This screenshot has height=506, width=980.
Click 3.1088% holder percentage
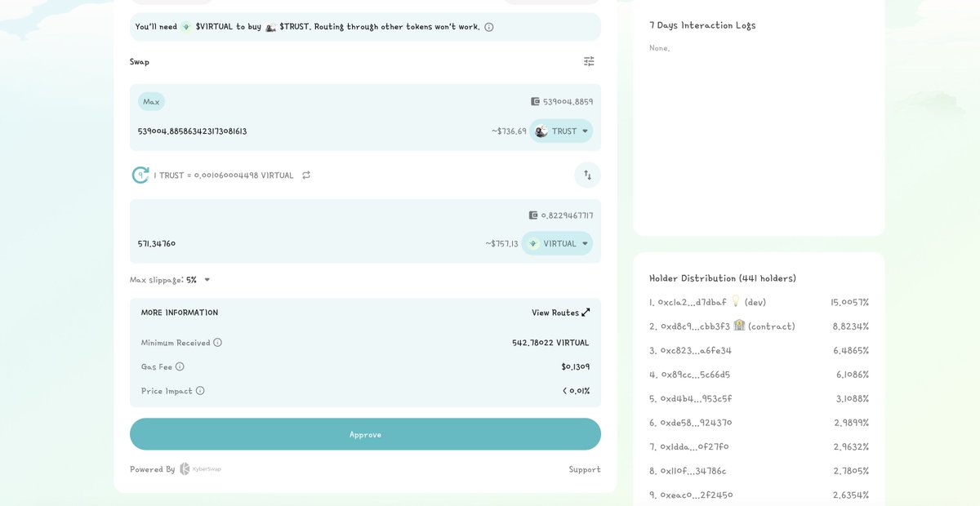coord(853,399)
